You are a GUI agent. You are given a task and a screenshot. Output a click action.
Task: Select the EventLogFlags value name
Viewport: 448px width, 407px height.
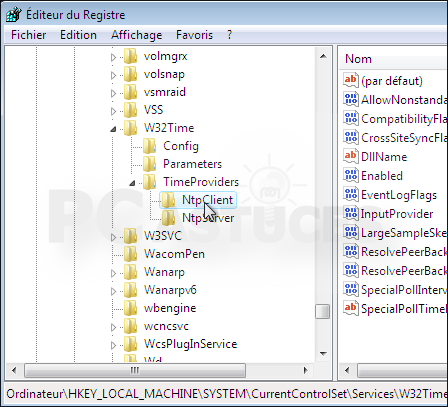pos(399,195)
